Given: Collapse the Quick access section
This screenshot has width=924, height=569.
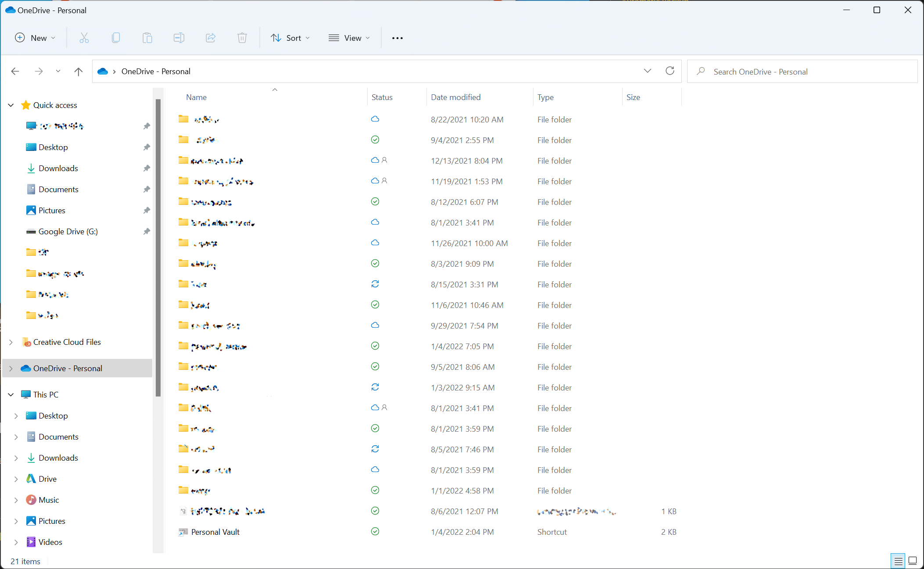Looking at the screenshot, I should (10, 105).
